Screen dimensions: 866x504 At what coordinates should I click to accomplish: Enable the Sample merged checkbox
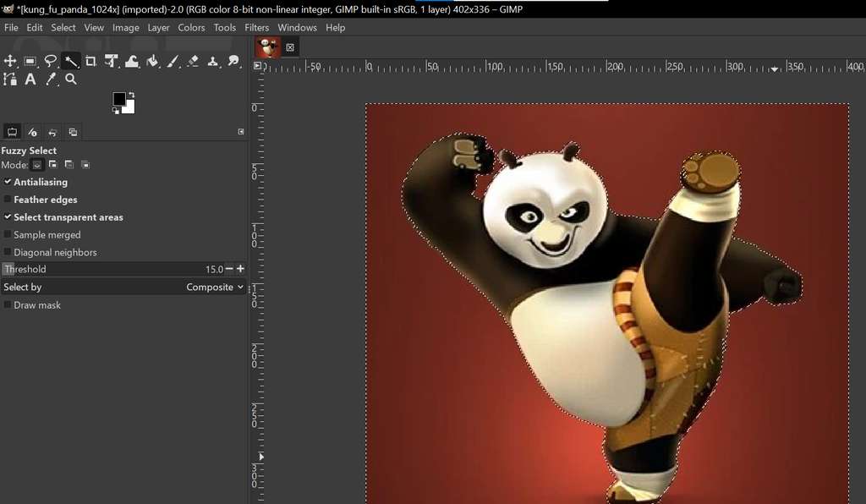coord(8,234)
